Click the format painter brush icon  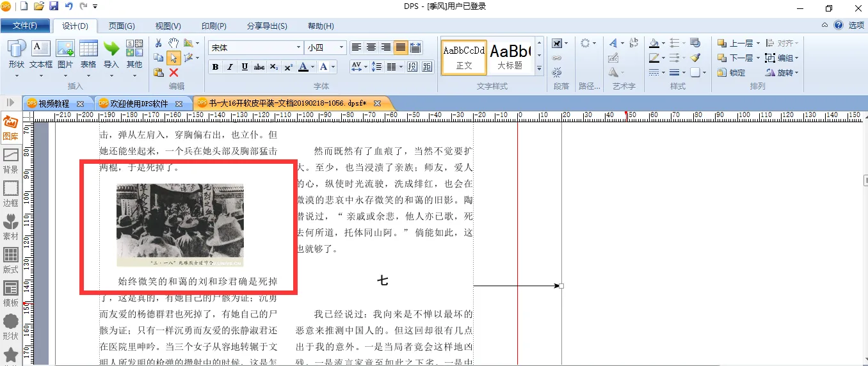(x=696, y=58)
